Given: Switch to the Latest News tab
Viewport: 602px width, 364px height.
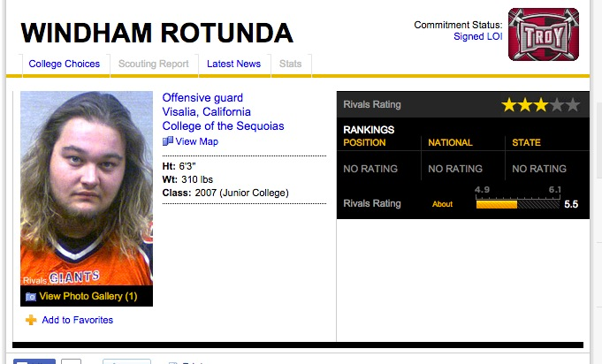Looking at the screenshot, I should pos(233,64).
